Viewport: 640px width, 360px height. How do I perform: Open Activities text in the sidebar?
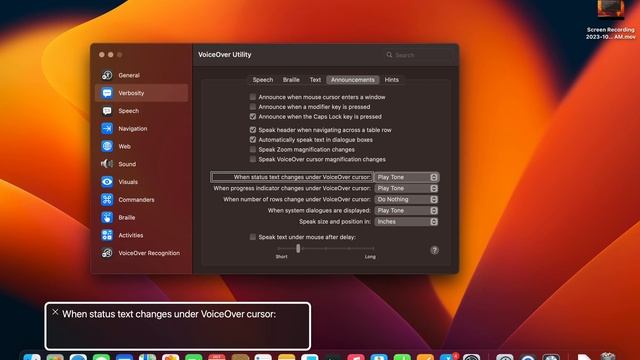(131, 235)
